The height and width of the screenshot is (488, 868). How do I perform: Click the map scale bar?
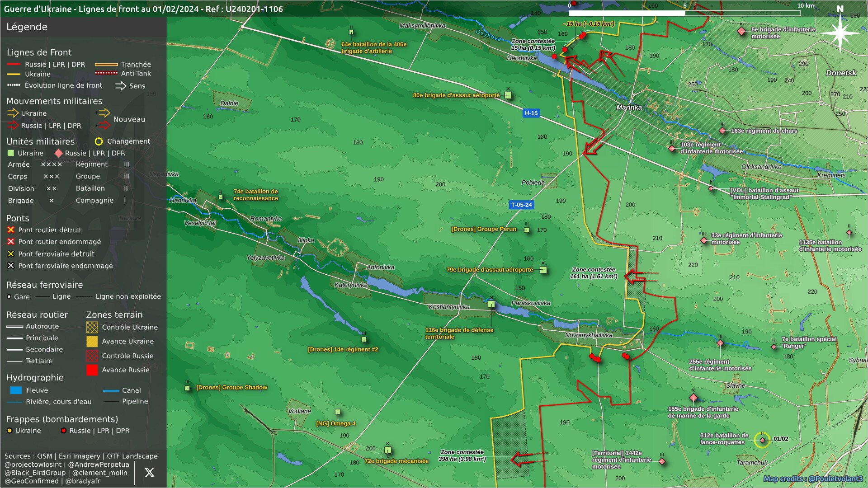(684, 13)
